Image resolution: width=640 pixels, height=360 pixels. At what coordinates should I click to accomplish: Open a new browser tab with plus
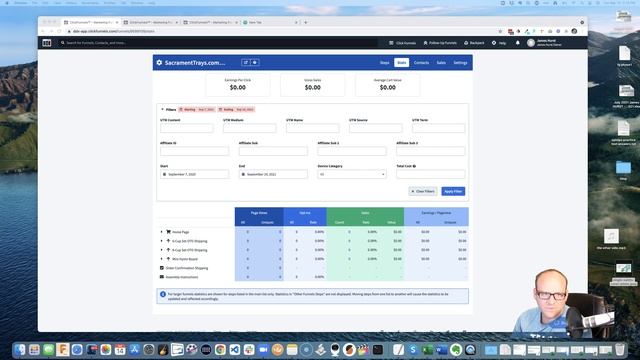pyautogui.click(x=305, y=22)
